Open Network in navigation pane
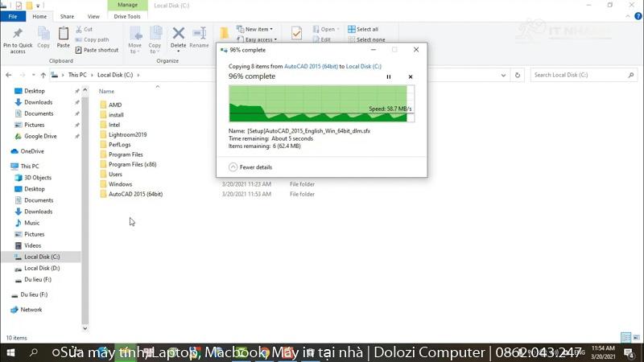Screen dimensions: 644x362 click(x=31, y=310)
